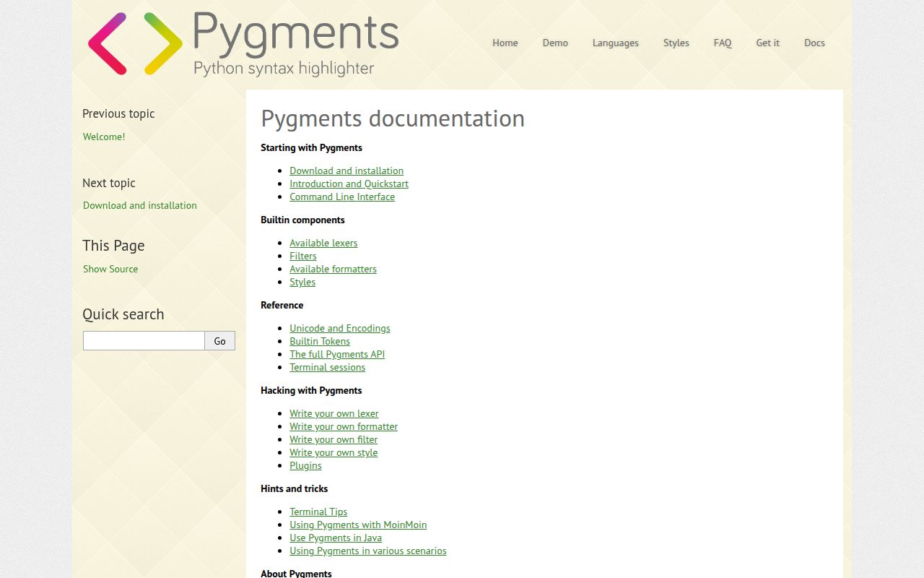Open the Demo page

(x=555, y=43)
